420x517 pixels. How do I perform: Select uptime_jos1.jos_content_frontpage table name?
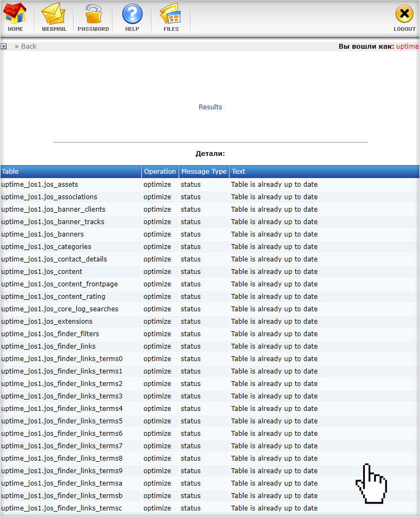60,284
